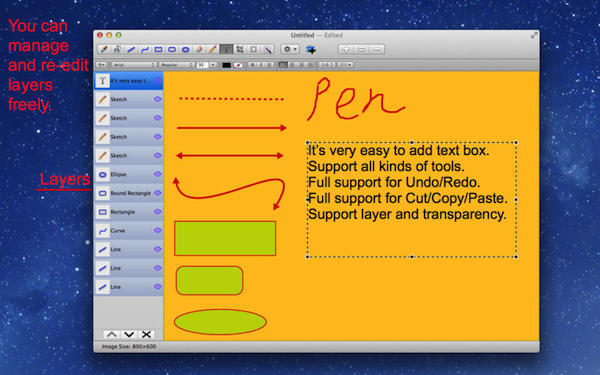Move selected layer up with arrow button
Viewport: 600px width, 375px height.
pos(112,334)
